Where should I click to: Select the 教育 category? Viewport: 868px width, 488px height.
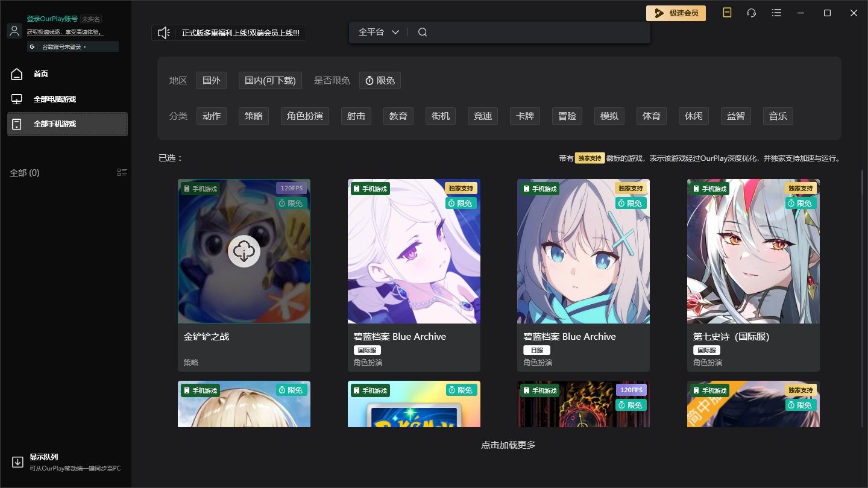click(x=398, y=116)
